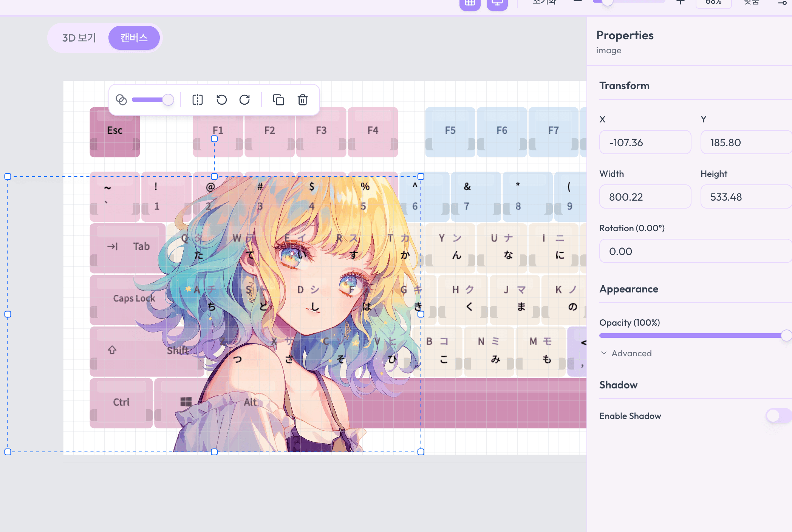The width and height of the screenshot is (792, 532).
Task: Select the H ク keycap
Action: [x=463, y=300]
